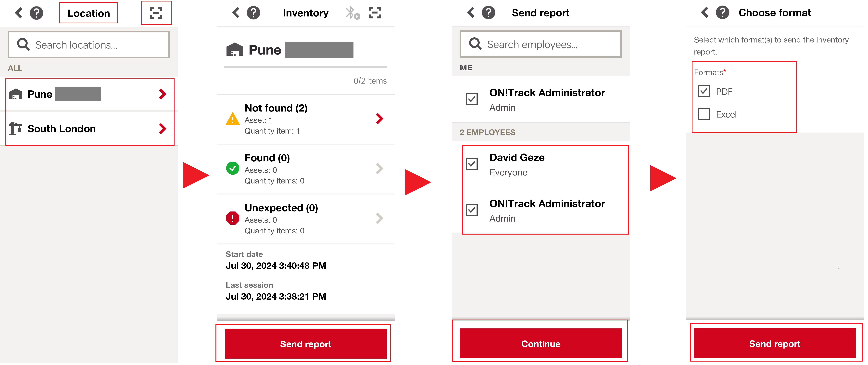The width and height of the screenshot is (868, 365).
Task: Toggle the PDF format checkbox
Action: point(704,91)
